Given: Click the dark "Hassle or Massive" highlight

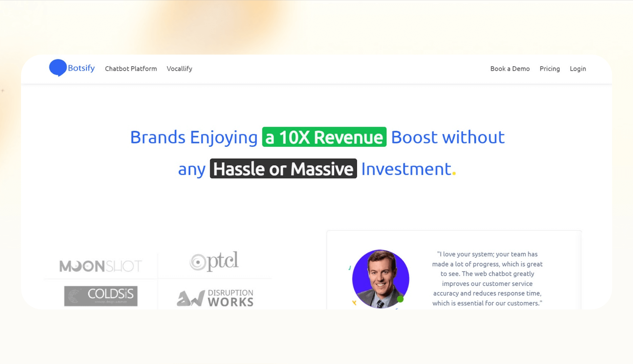Looking at the screenshot, I should click(283, 169).
